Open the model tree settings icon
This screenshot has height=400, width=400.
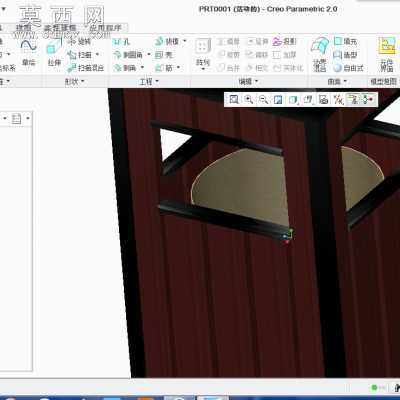pos(16,119)
